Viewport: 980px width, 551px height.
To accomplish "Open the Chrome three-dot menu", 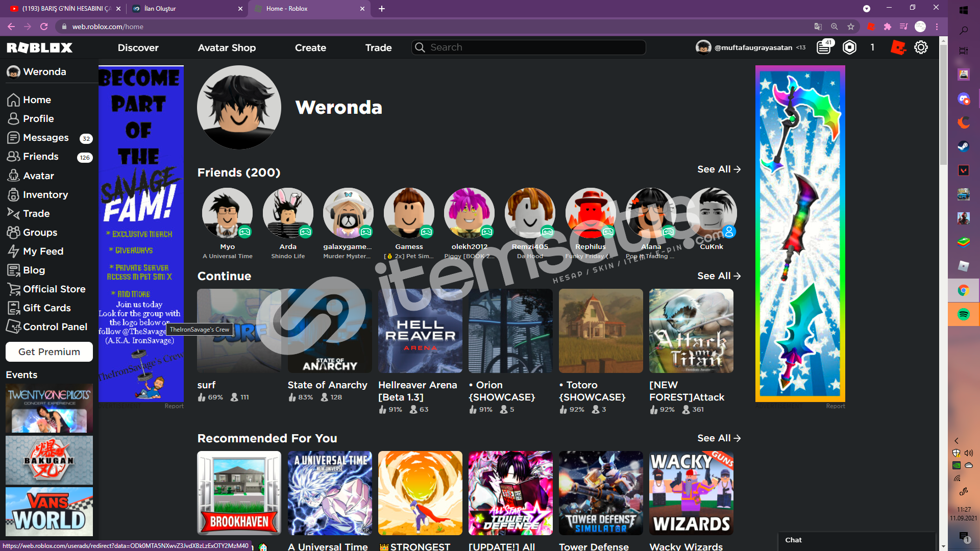I will tap(937, 27).
